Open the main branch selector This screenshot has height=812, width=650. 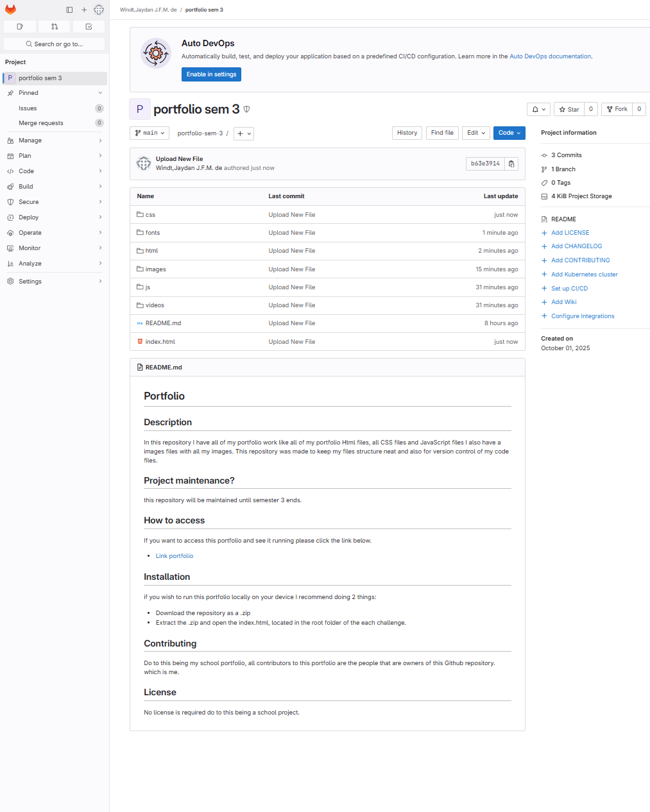tap(150, 133)
